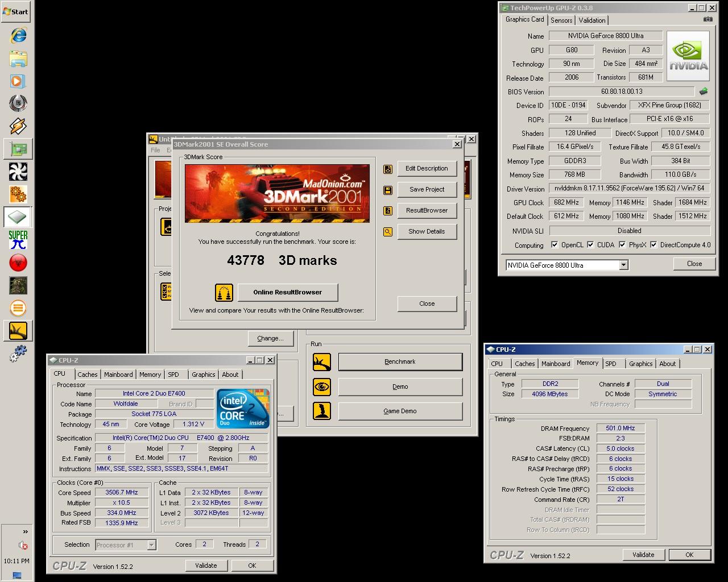
Task: Click the Core Speed 3506.7 MHz value
Action: pos(122,493)
